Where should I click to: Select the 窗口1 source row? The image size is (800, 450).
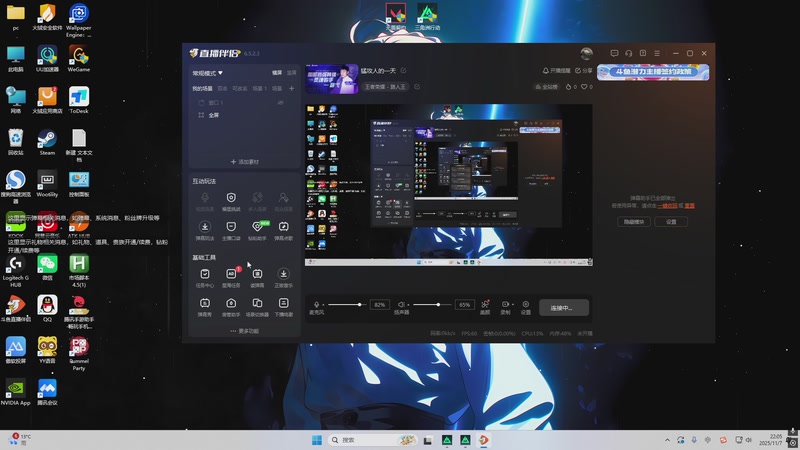pos(243,103)
